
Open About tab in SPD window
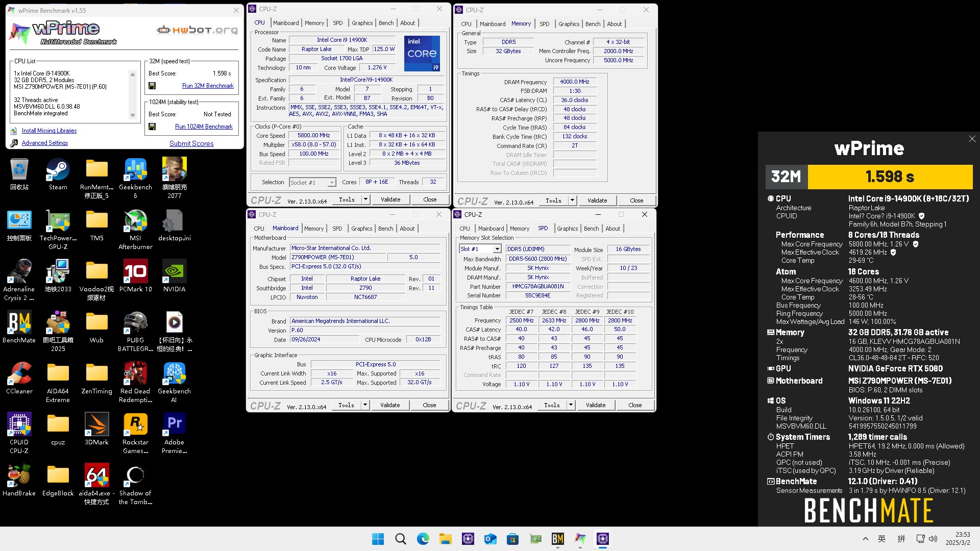612,229
